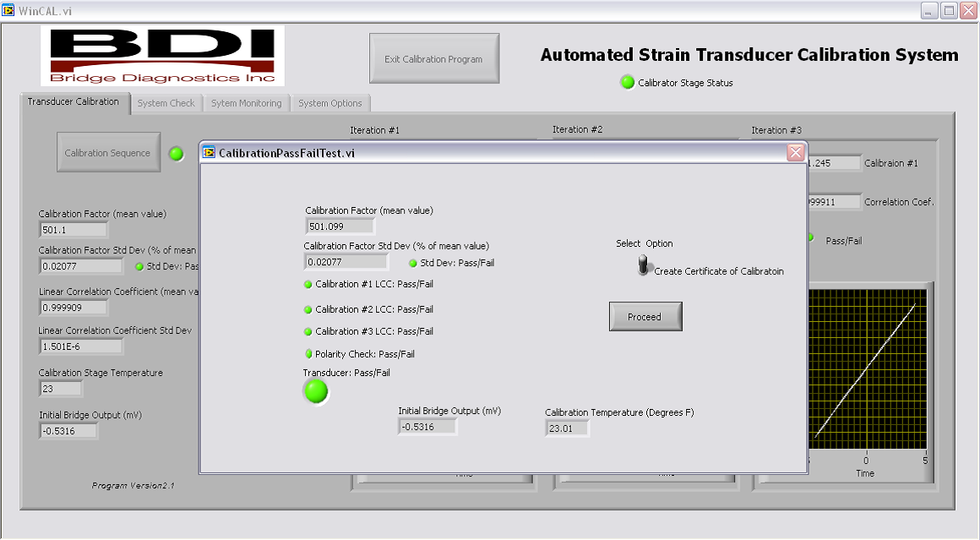Click the Polarity Check indicator light
980x540 pixels.
click(x=308, y=354)
